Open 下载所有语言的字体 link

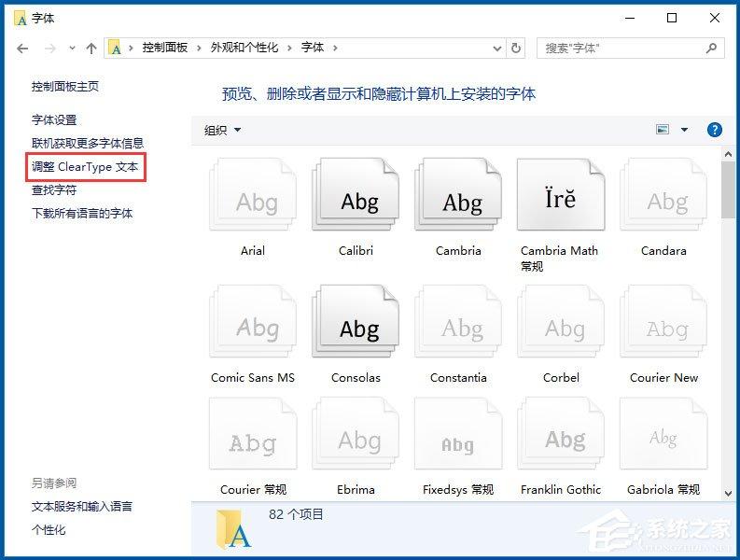[82, 214]
